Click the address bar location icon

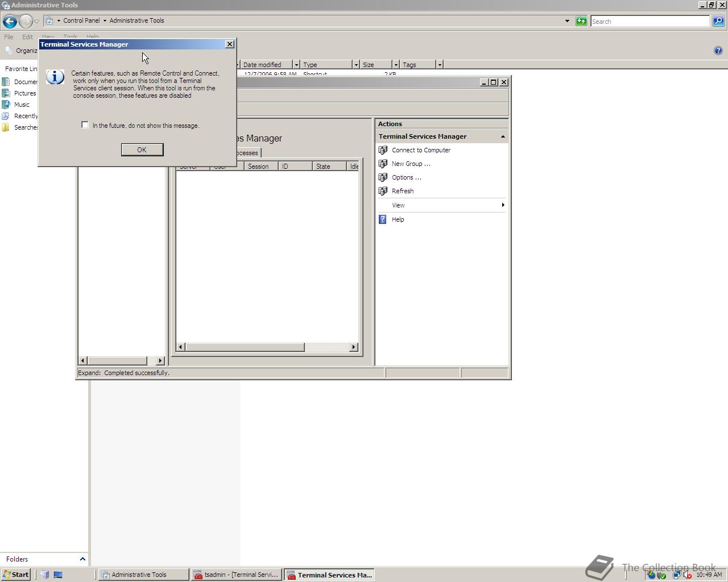click(x=49, y=20)
